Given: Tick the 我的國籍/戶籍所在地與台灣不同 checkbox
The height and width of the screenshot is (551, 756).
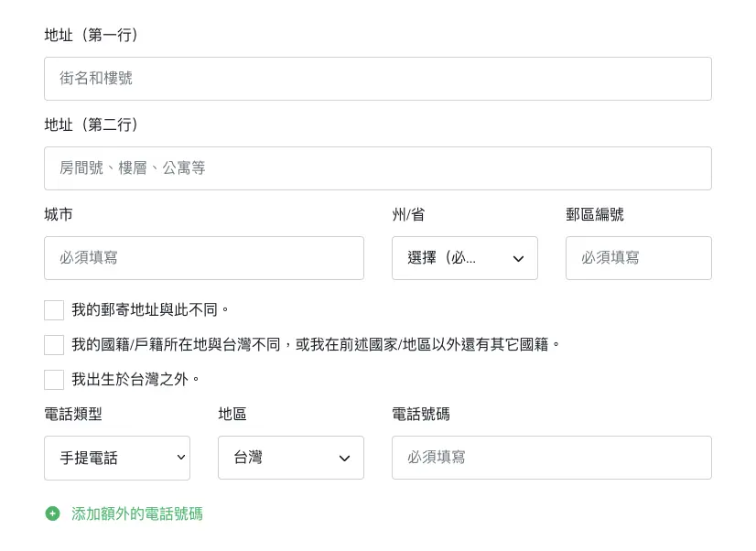Looking at the screenshot, I should pos(54,345).
